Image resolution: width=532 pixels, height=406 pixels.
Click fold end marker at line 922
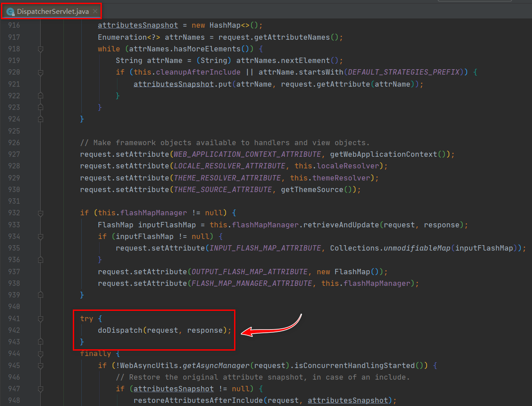pyautogui.click(x=40, y=96)
